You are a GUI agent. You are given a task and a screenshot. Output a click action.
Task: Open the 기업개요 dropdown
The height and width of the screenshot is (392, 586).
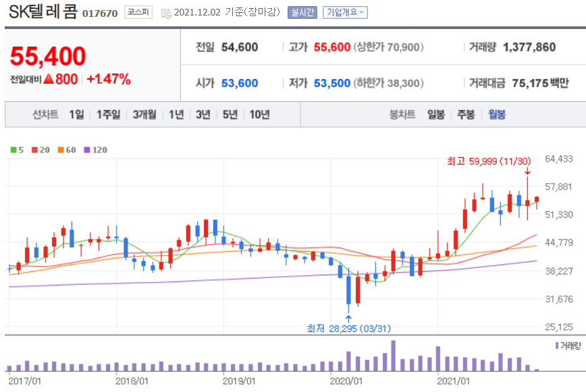click(x=345, y=12)
